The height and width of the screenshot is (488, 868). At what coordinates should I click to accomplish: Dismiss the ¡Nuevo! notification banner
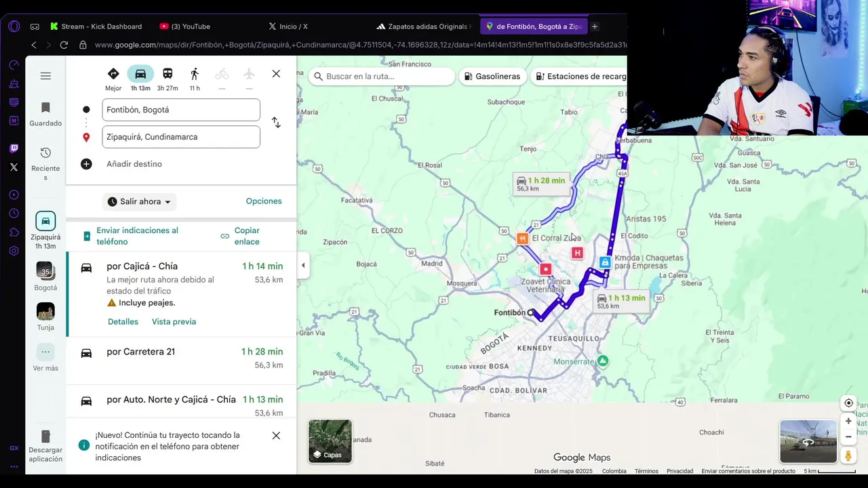pyautogui.click(x=276, y=436)
